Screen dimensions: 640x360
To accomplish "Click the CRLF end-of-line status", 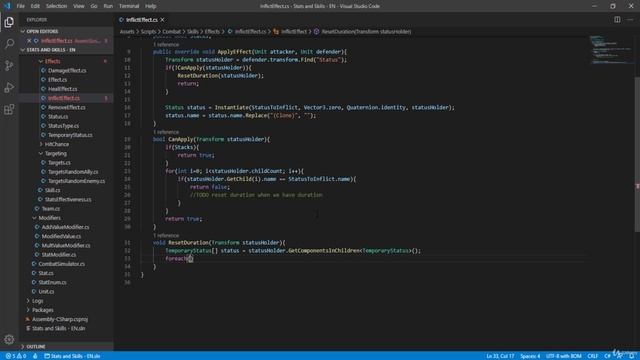I will 593,356.
